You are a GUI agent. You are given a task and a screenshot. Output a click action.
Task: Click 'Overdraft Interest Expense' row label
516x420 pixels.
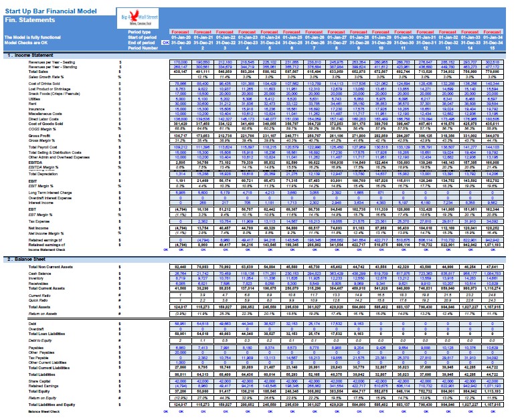point(50,198)
